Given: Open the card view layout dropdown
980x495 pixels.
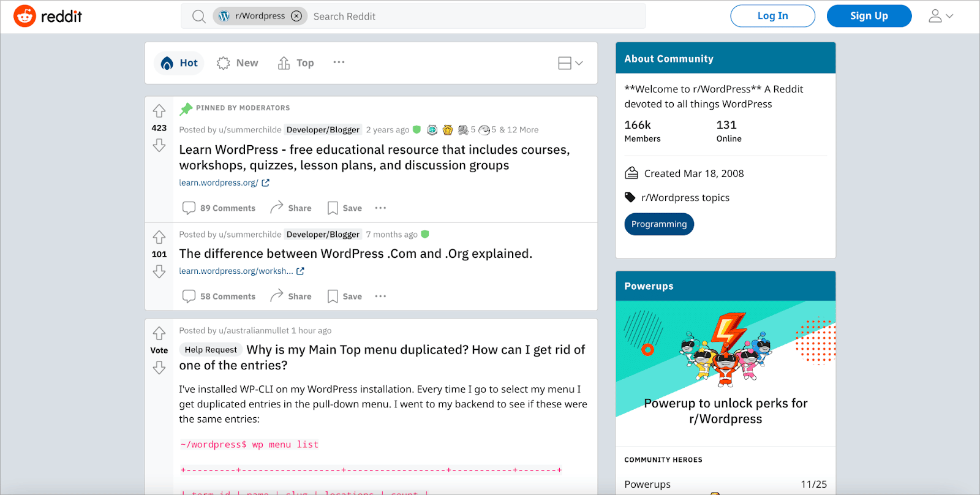Looking at the screenshot, I should (570, 63).
